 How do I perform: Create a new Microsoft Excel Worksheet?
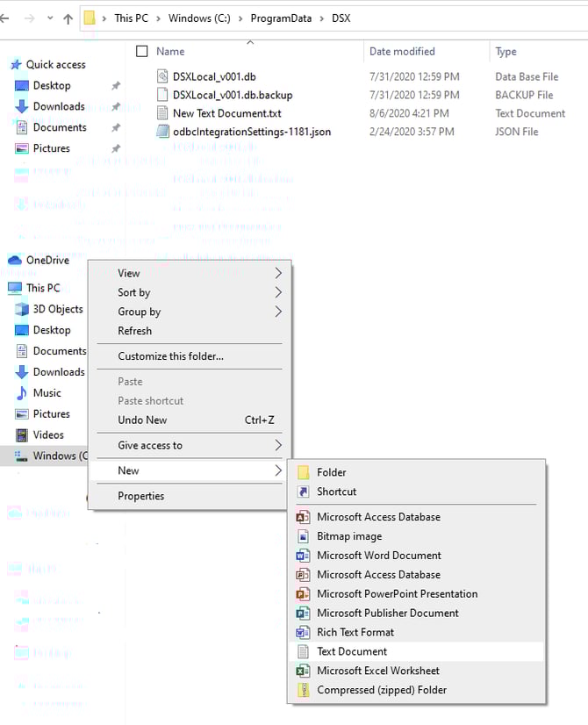click(416, 671)
